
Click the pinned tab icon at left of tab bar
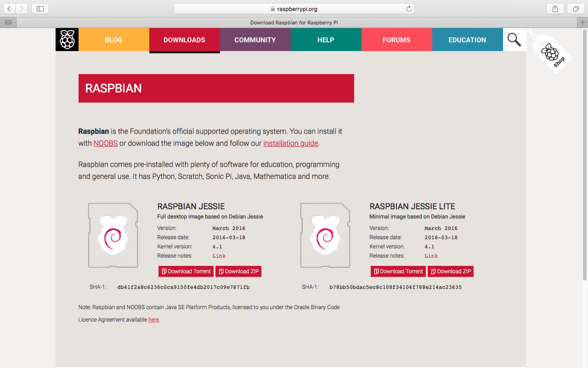click(8, 22)
